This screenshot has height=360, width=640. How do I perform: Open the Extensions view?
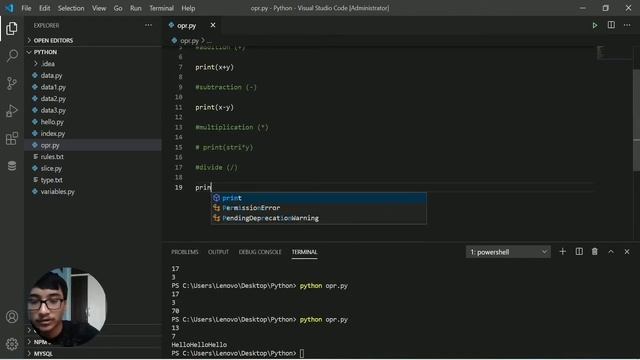[x=12, y=138]
